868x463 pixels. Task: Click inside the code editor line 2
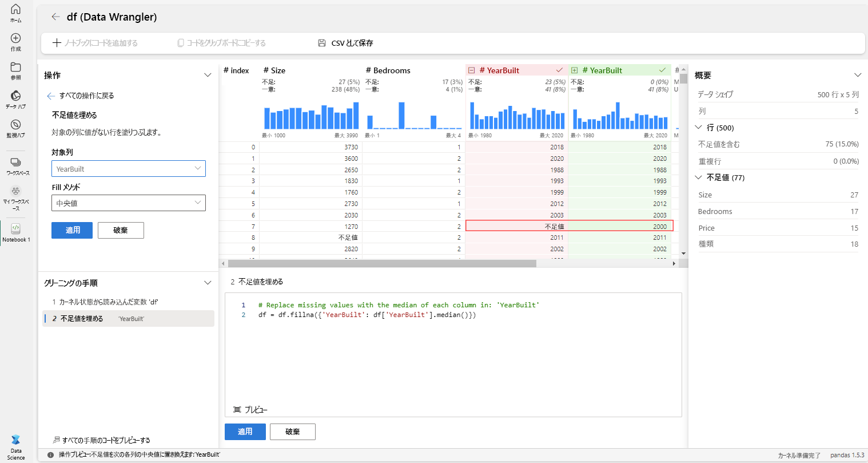(367, 315)
